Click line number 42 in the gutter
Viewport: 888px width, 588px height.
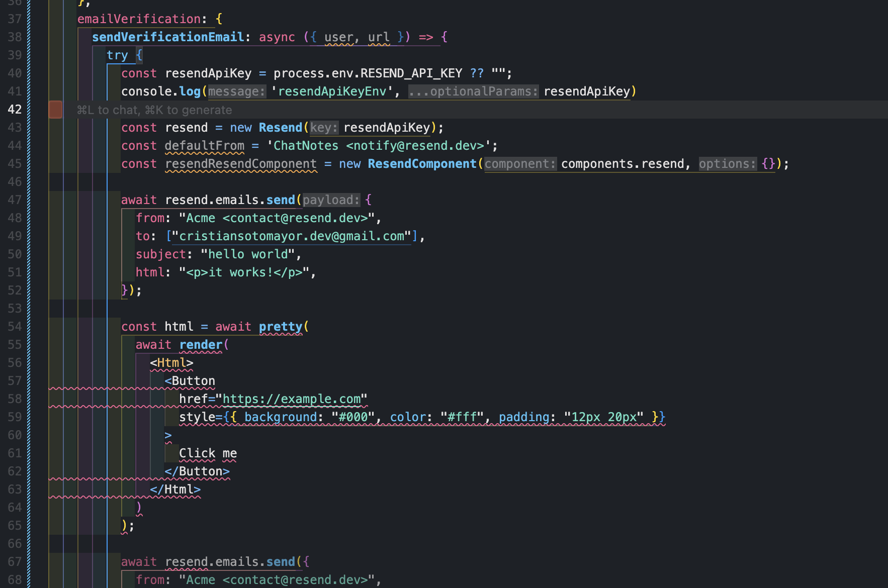pos(15,110)
